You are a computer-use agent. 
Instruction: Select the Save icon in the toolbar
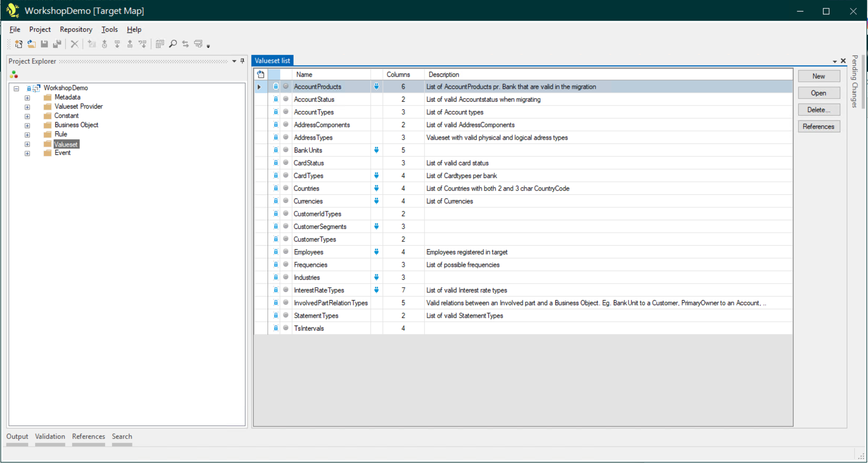[x=44, y=44]
